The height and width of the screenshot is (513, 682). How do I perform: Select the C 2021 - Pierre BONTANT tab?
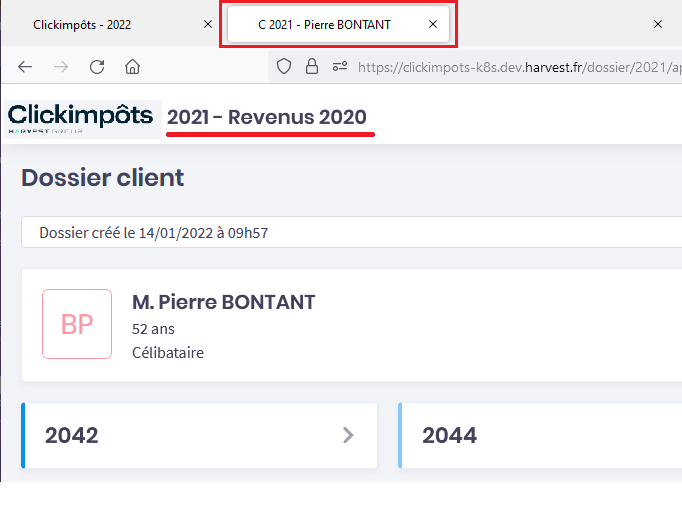(x=323, y=23)
